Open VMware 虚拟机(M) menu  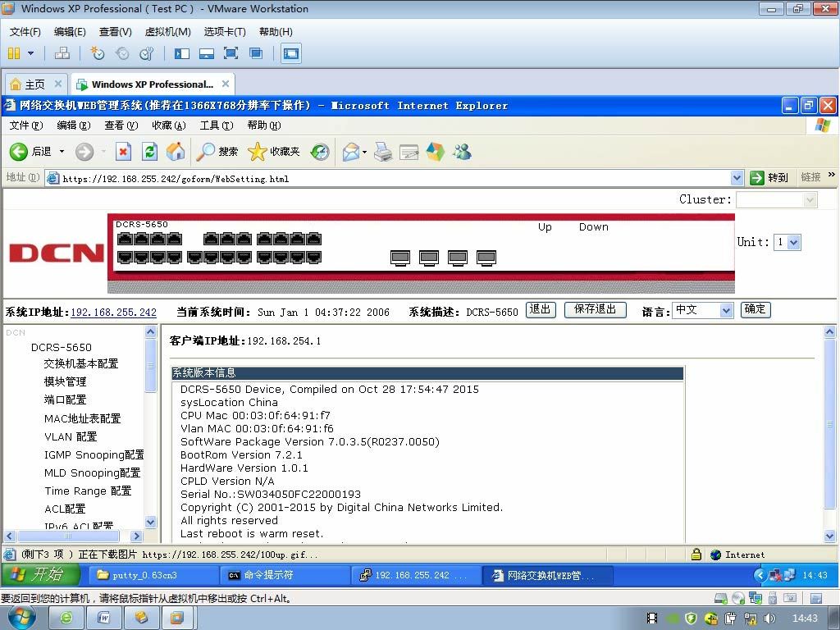pos(167,32)
